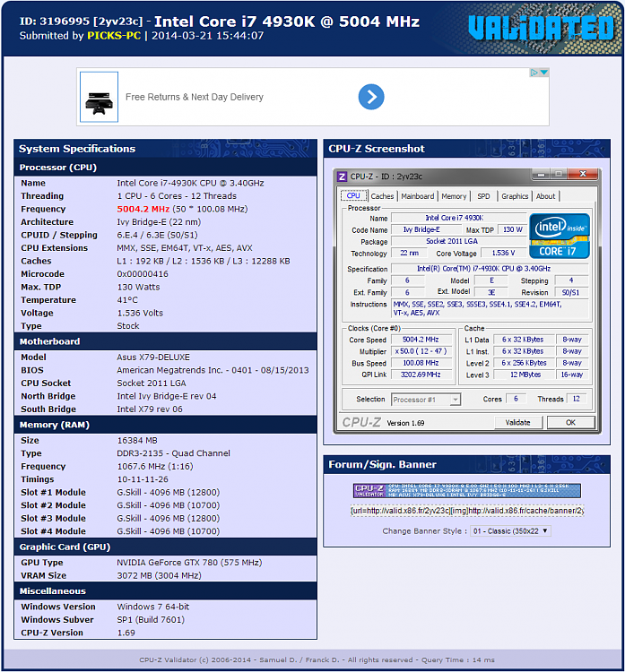Switch to the Caches tab in CPU-Z

[382, 196]
